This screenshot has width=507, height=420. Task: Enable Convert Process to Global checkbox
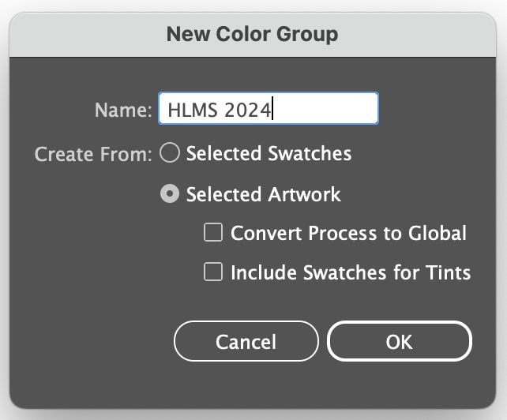213,232
